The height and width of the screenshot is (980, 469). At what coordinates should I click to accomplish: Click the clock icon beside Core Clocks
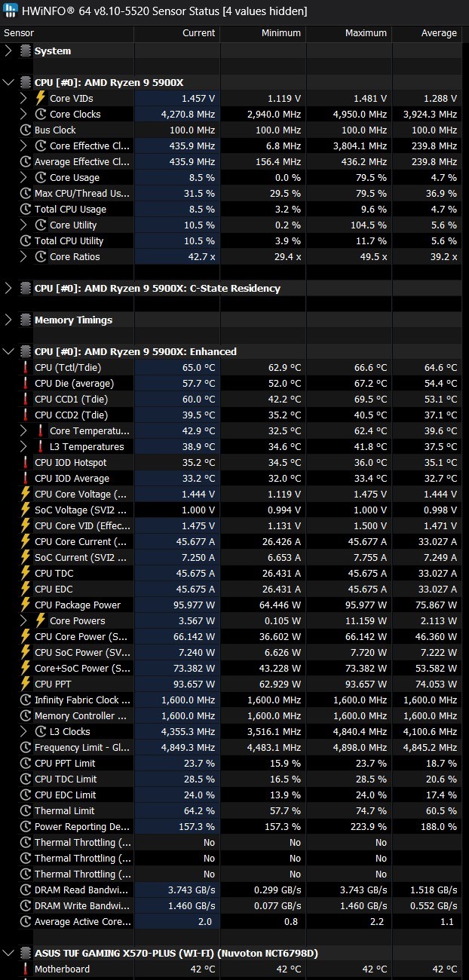(41, 115)
